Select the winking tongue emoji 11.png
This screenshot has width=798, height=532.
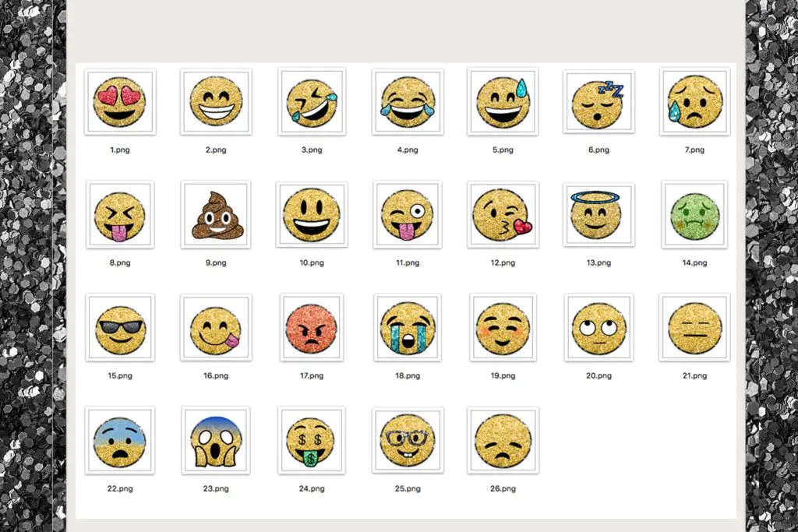click(407, 215)
